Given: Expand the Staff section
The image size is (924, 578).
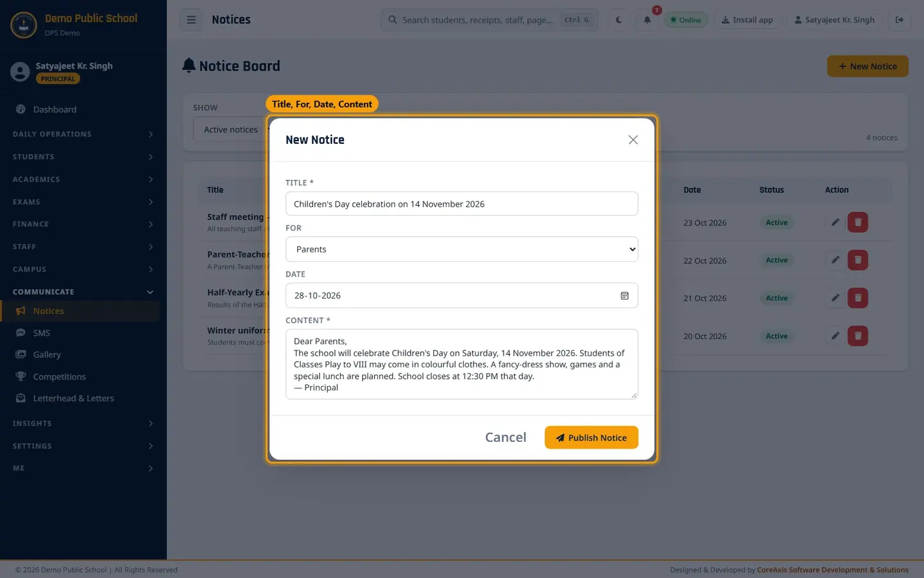Looking at the screenshot, I should 83,247.
